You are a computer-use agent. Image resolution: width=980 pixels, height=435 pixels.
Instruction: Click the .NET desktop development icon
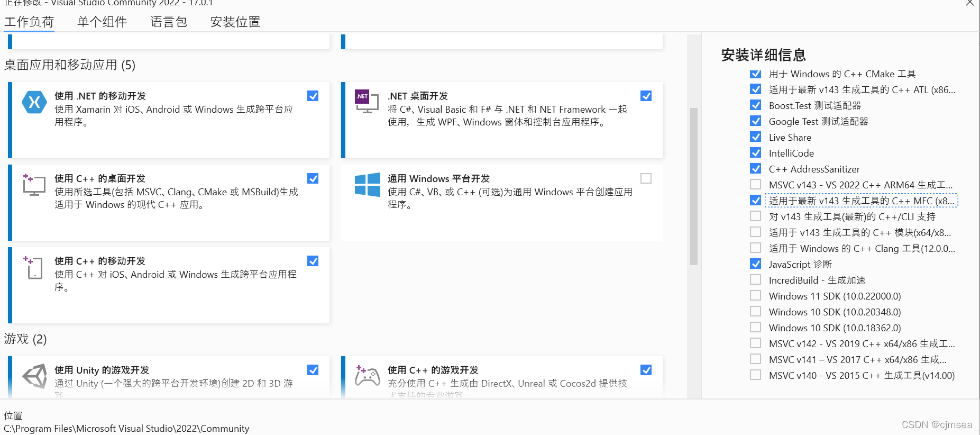pyautogui.click(x=367, y=101)
